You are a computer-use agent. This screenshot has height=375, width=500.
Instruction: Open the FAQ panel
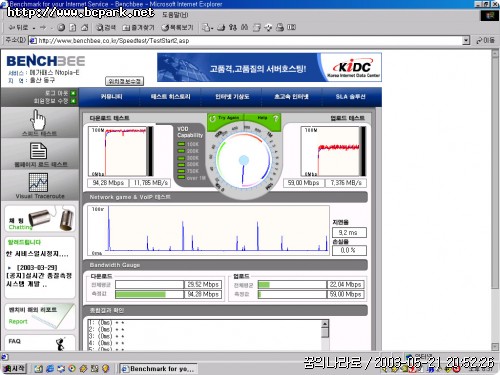40,343
